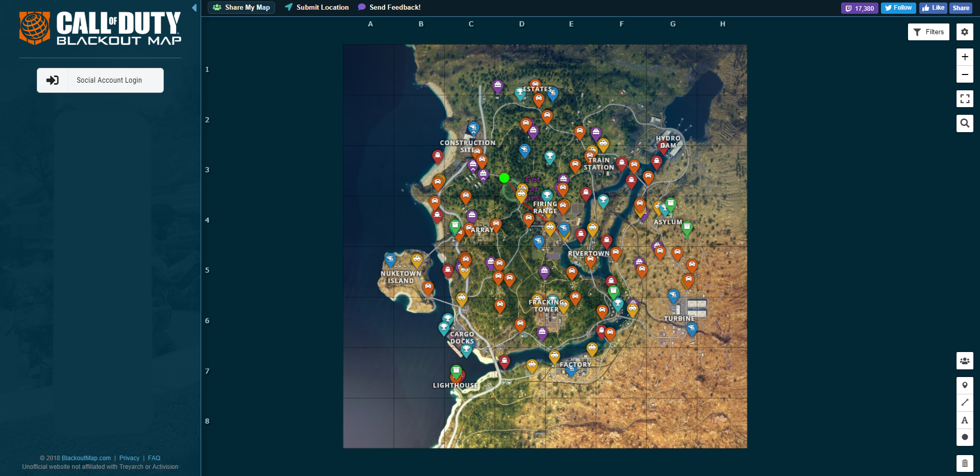Select the place marker tool
The height and width of the screenshot is (476, 980).
click(964, 385)
